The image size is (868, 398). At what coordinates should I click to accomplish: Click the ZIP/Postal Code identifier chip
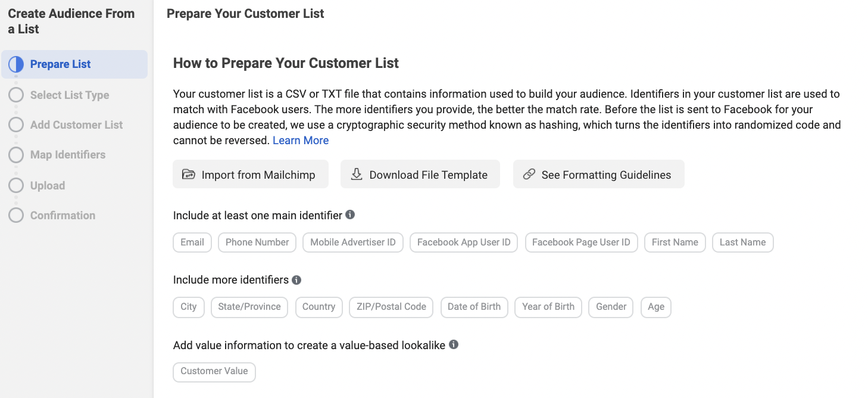pyautogui.click(x=391, y=307)
